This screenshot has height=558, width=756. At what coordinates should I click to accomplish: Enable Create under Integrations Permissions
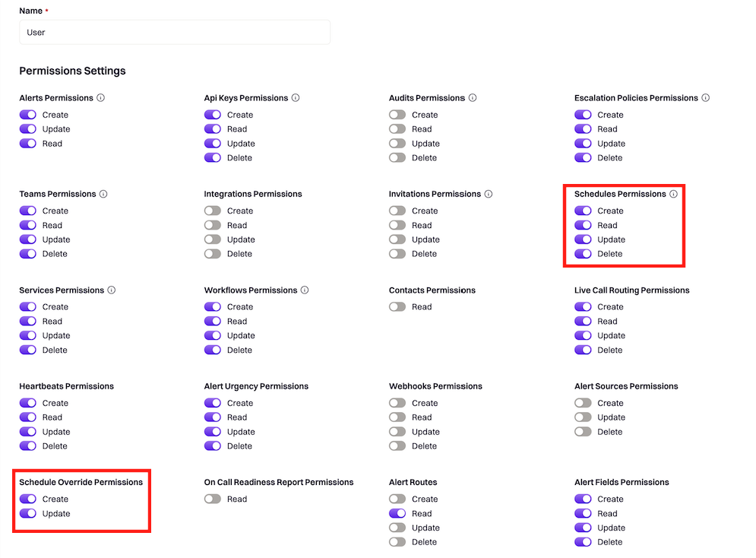tap(213, 211)
